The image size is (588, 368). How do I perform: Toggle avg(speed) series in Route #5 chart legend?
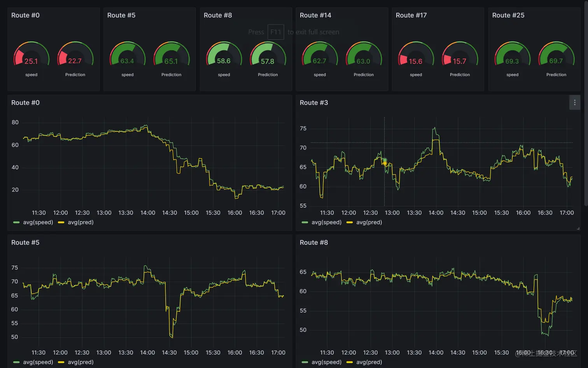38,362
